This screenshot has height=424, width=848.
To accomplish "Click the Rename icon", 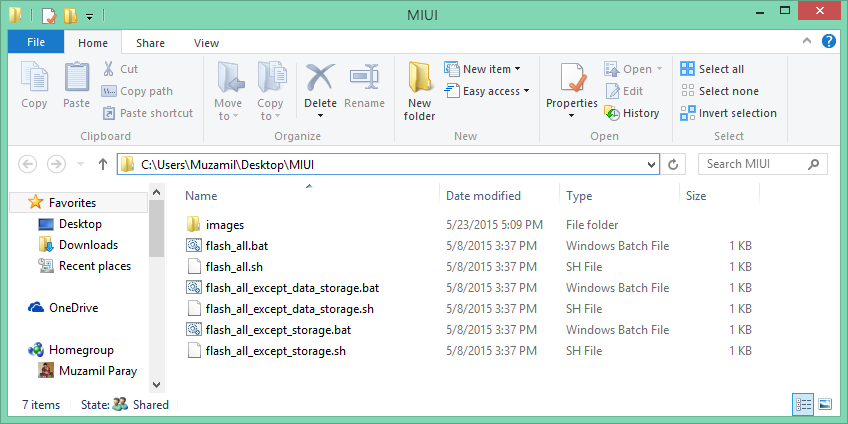I will [364, 77].
